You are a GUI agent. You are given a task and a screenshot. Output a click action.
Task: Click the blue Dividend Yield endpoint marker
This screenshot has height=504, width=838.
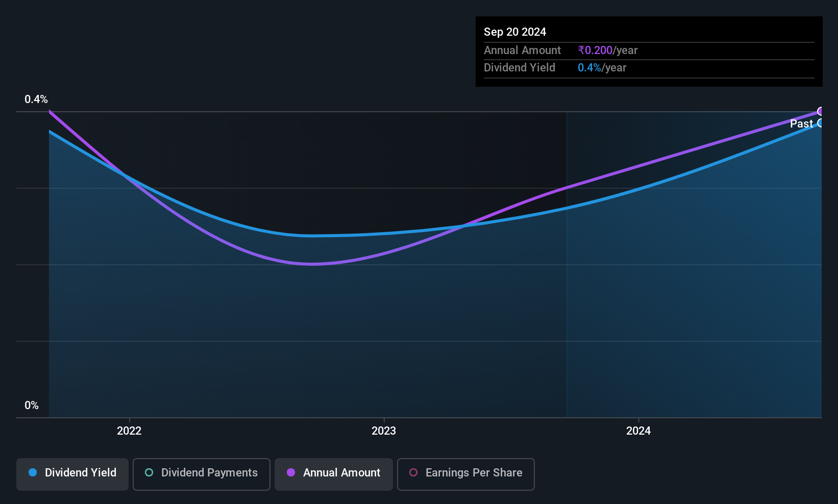820,123
